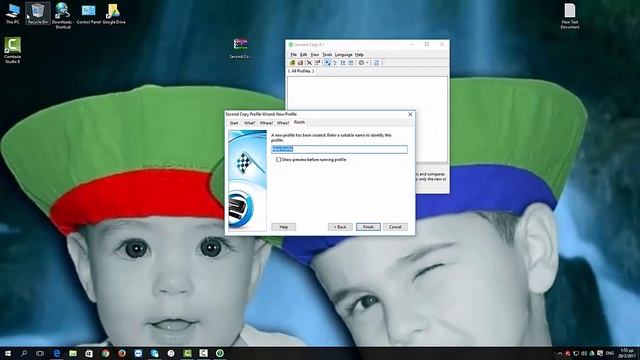
Task: Select the Control Panel desktop icon
Action: [89, 13]
